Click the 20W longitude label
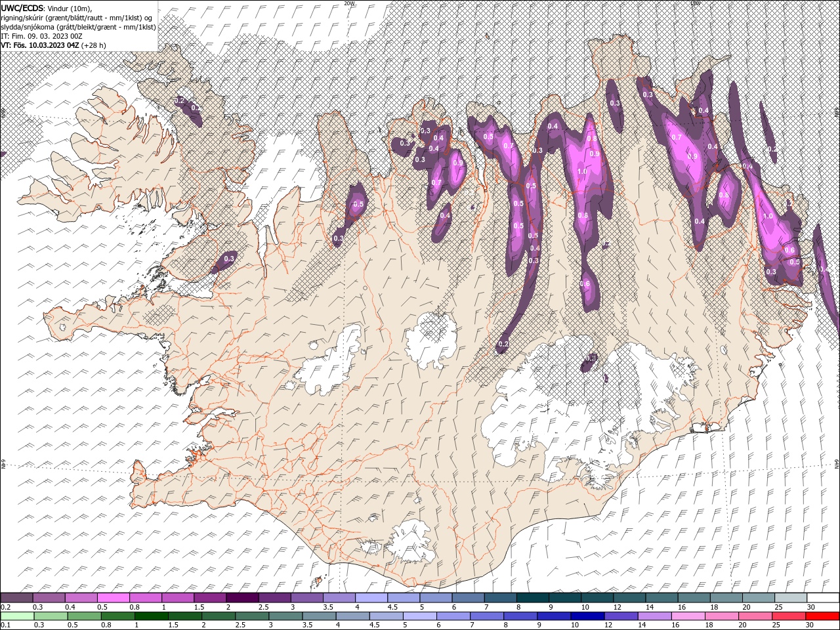 (349, 3)
